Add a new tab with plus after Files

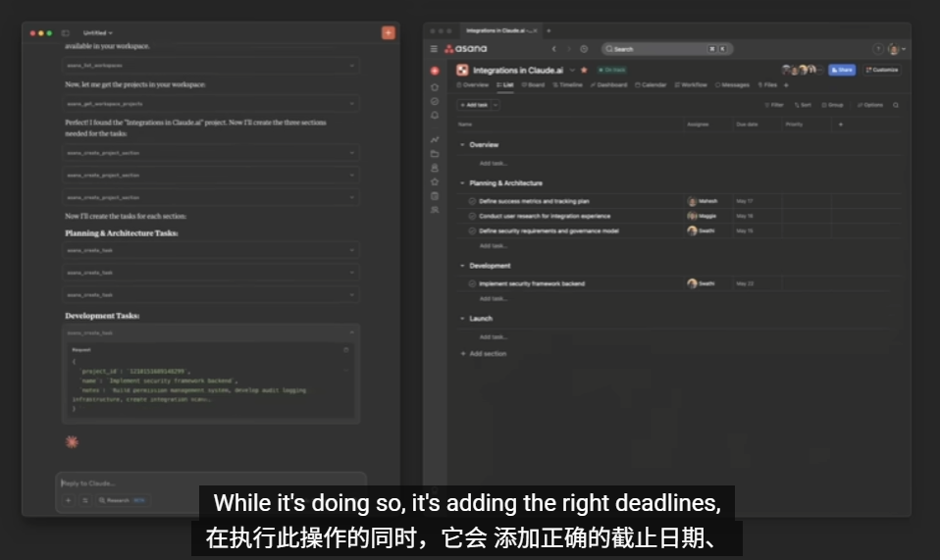pos(786,85)
